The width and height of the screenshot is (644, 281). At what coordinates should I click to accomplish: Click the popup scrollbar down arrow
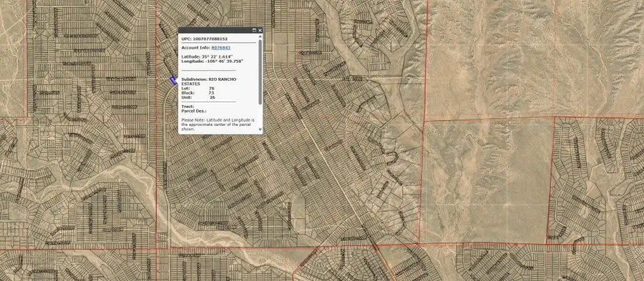point(260,129)
